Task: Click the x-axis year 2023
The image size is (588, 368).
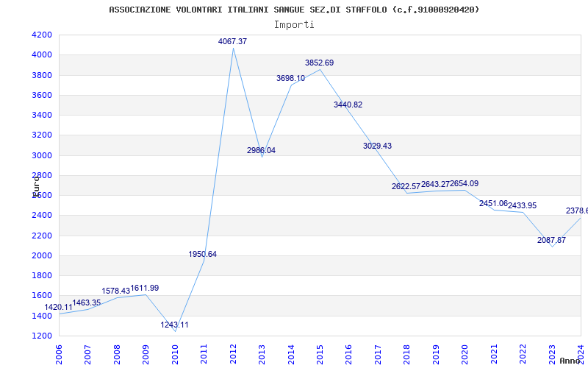Action: (552, 355)
